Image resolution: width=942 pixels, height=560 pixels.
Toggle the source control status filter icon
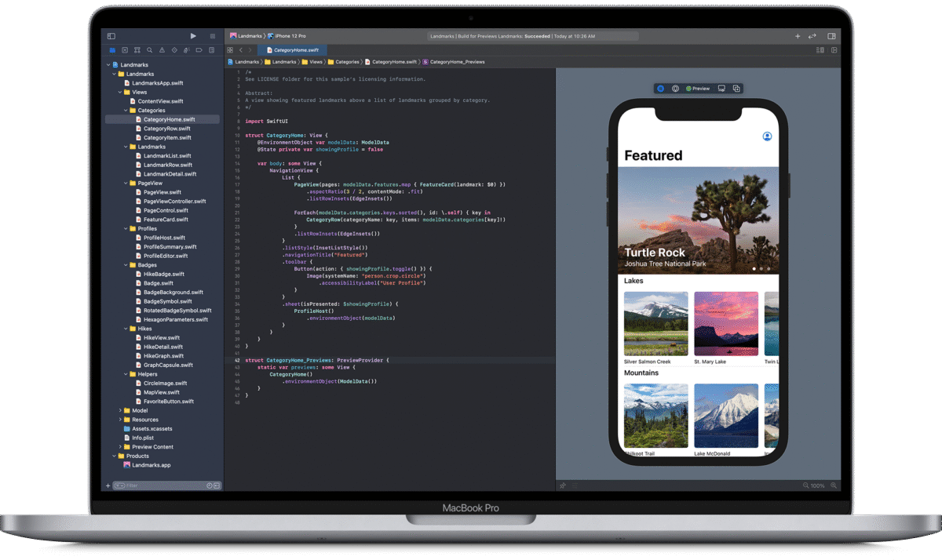coord(217,486)
